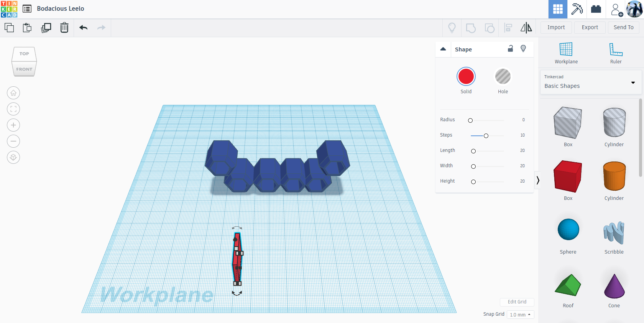This screenshot has width=644, height=323.
Task: Collapse the shapes side panel
Action: (x=537, y=180)
